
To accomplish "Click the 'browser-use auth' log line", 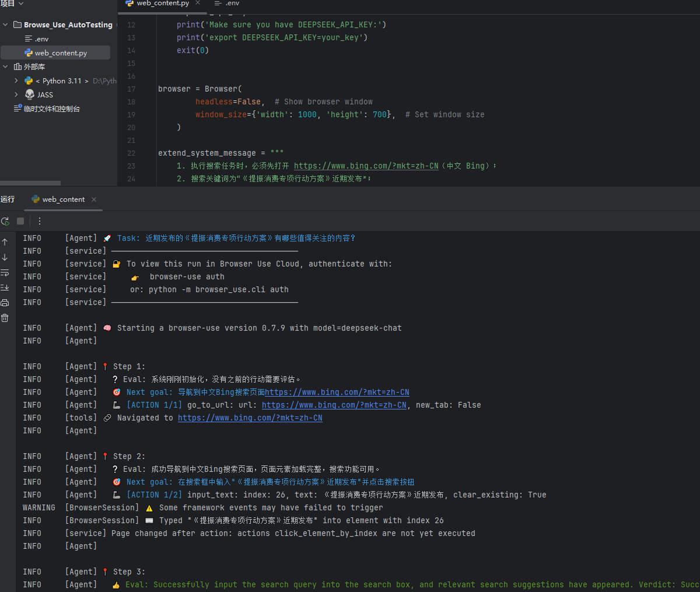I will [187, 277].
